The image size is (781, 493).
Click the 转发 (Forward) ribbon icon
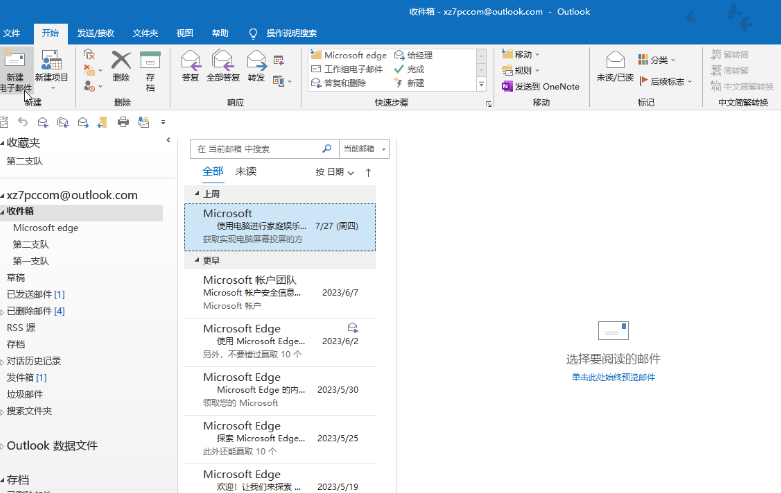256,66
